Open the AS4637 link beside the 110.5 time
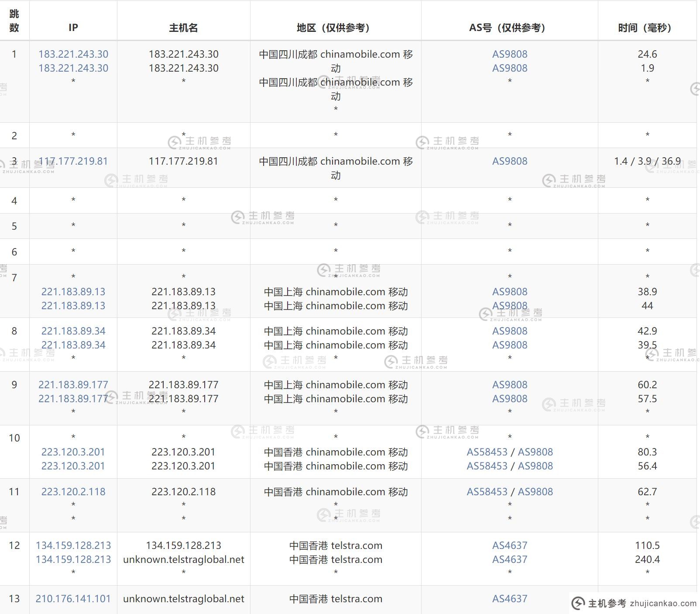Screen dimensions: 700x614 (x=510, y=545)
